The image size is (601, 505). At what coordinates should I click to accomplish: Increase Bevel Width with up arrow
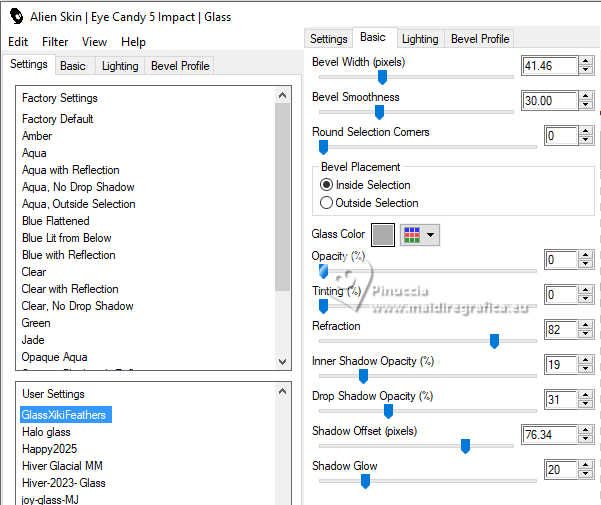(x=585, y=61)
